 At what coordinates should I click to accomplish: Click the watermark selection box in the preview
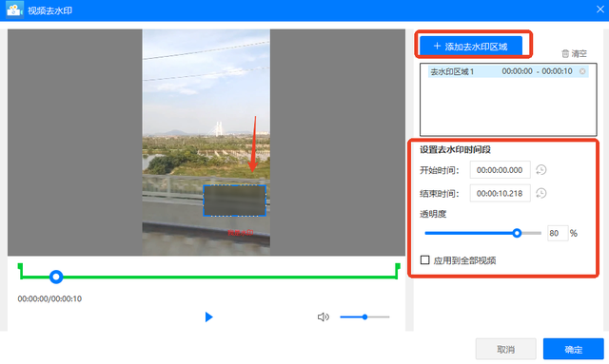tap(235, 201)
